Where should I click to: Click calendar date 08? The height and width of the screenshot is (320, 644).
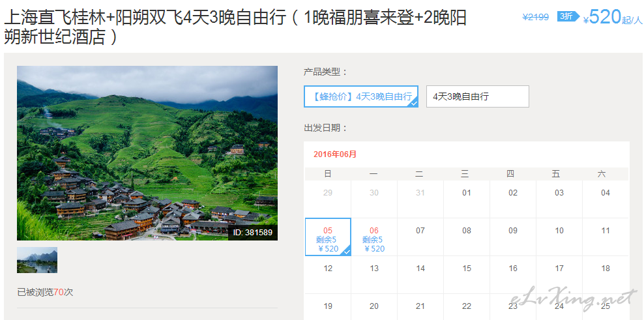(x=467, y=237)
